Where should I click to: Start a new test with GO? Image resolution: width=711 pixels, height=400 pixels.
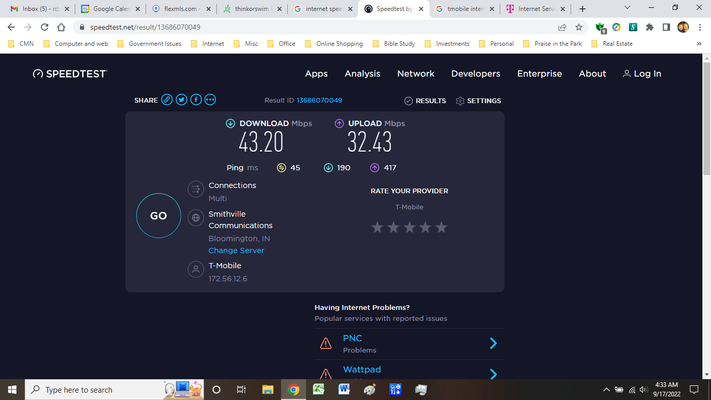coord(158,215)
